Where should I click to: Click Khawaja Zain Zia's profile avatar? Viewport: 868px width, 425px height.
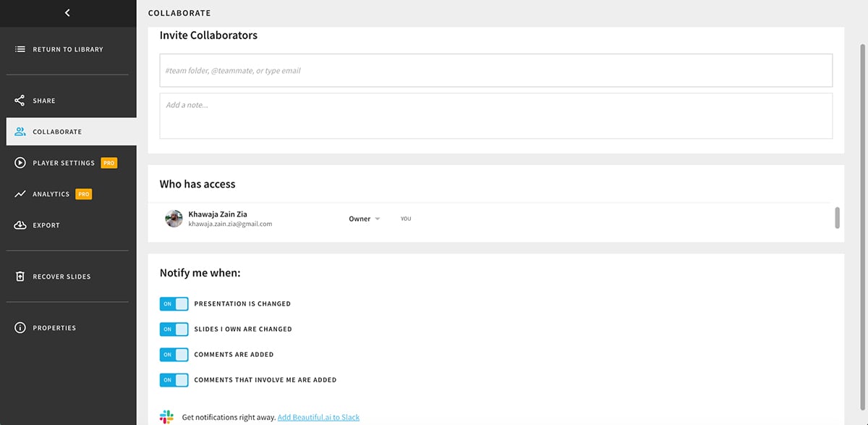174,219
